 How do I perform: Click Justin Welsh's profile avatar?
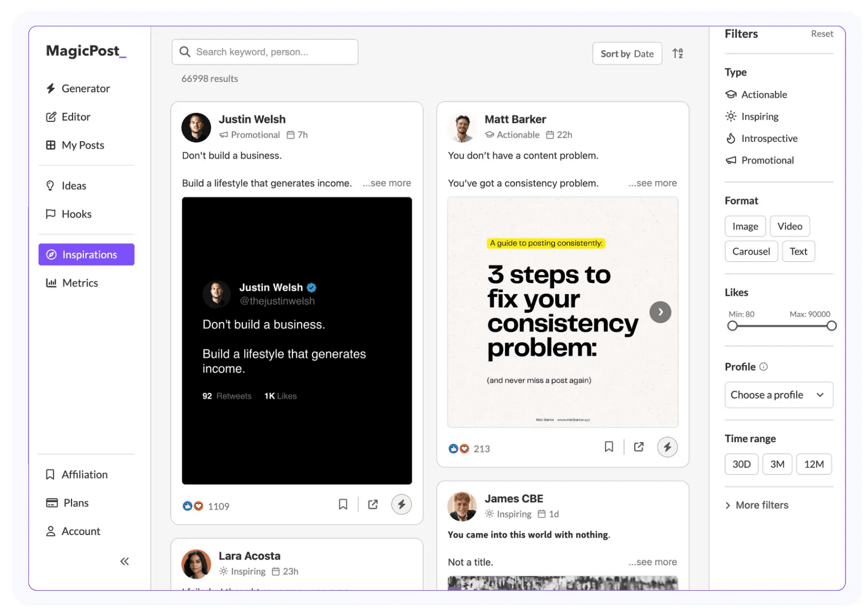[x=196, y=128]
